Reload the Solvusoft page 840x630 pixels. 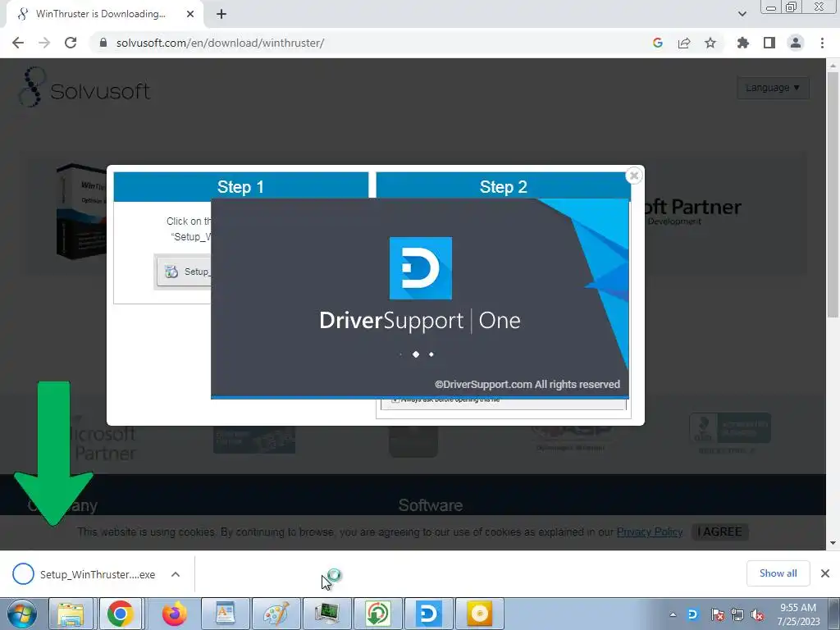point(71,43)
